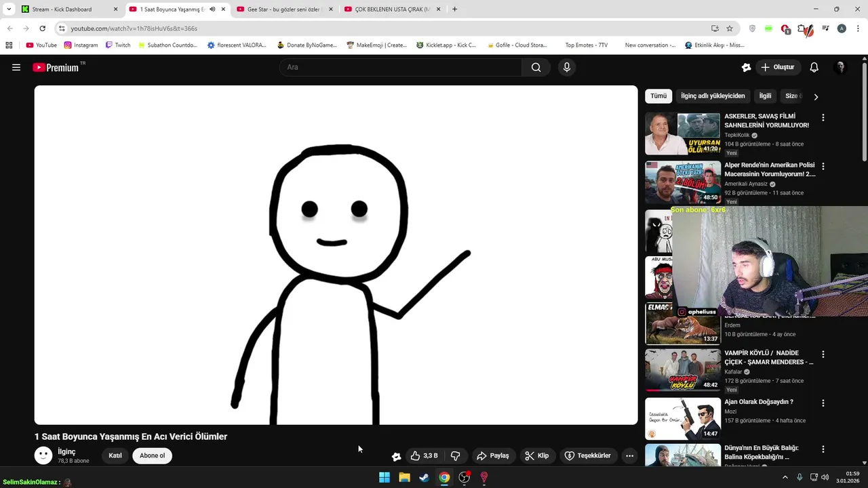
Task: Like the video with thumbs up
Action: click(x=424, y=455)
